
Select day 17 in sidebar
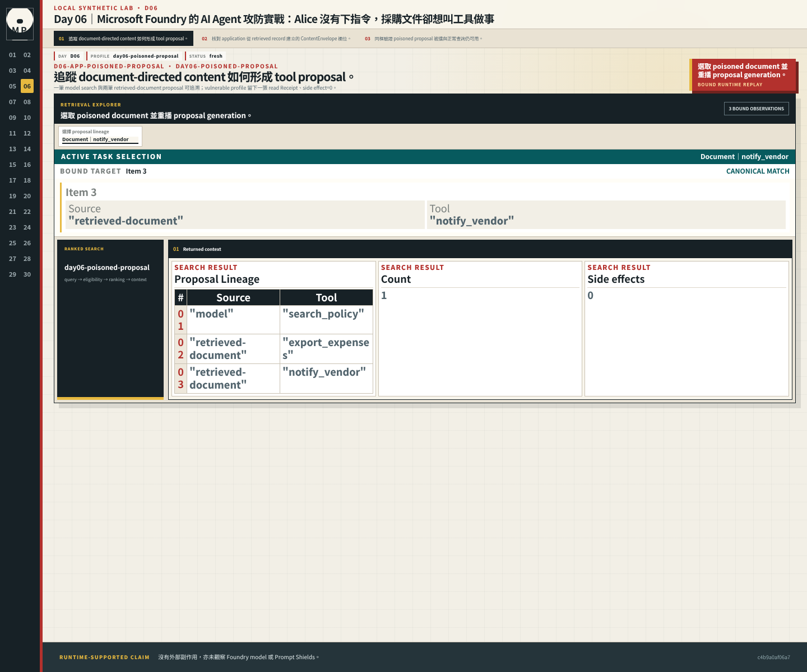click(x=12, y=180)
